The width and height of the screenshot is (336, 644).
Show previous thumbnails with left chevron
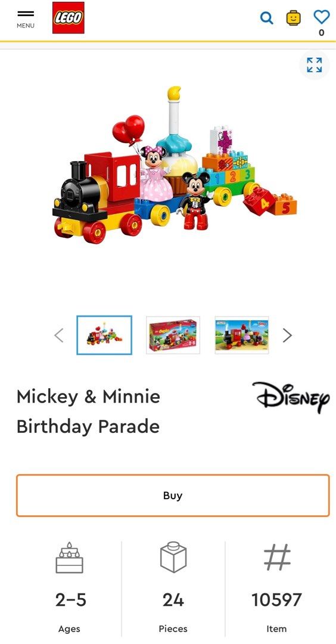tap(59, 335)
